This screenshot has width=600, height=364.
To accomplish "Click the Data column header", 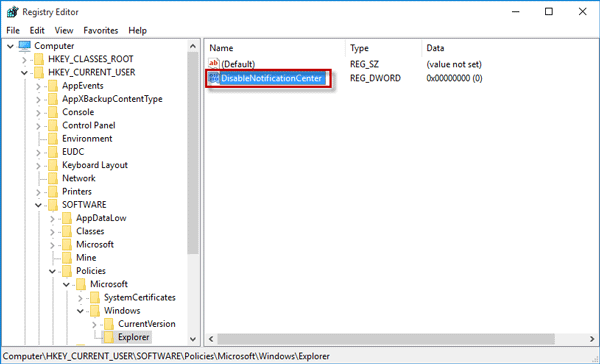I will pyautogui.click(x=435, y=48).
